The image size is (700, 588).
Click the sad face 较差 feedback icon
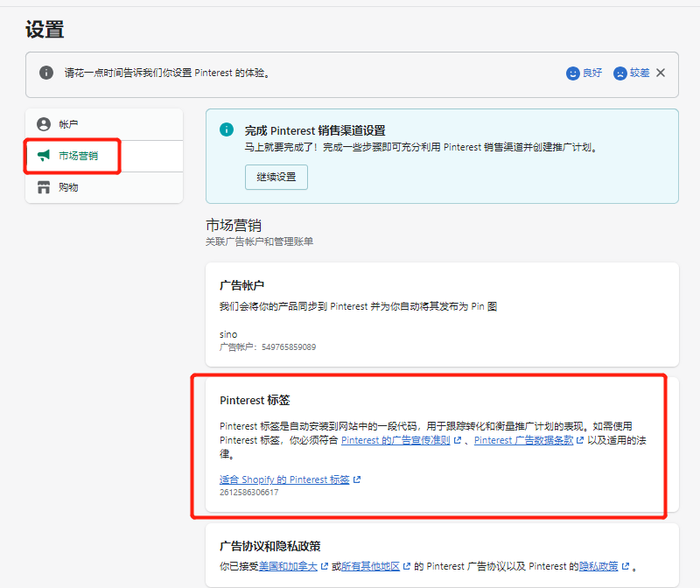click(620, 73)
